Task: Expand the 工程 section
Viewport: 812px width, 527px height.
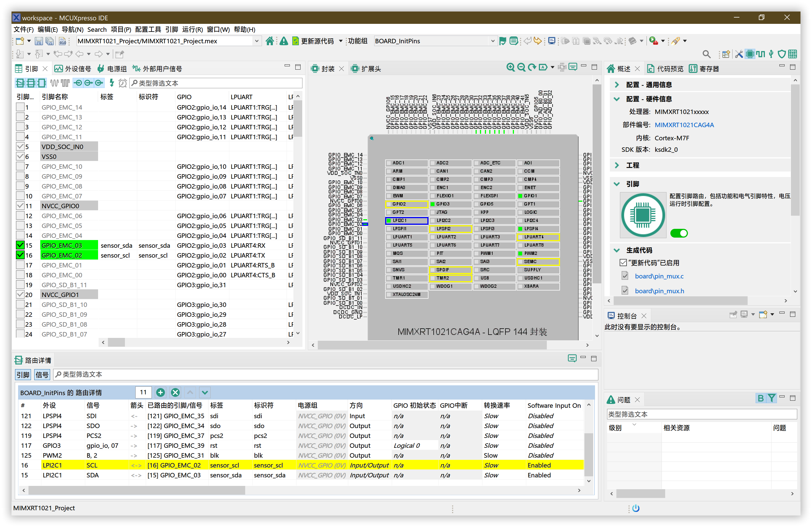Action: click(x=616, y=165)
